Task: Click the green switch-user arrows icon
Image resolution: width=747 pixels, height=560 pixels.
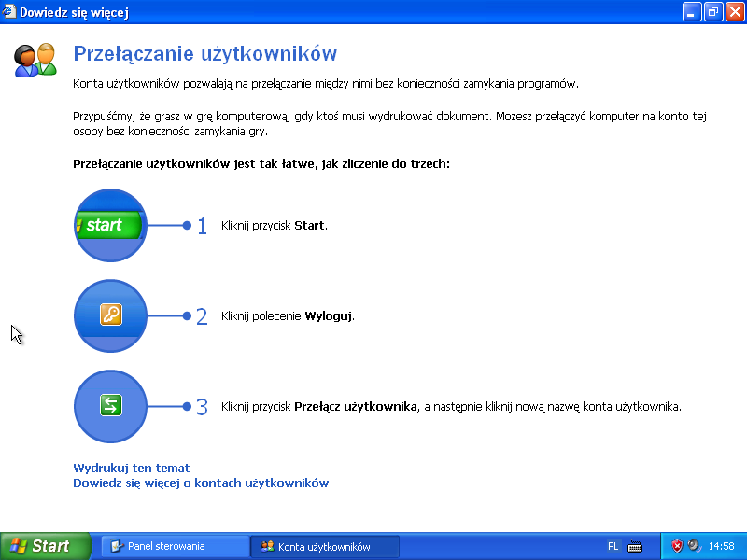Action: pos(110,406)
